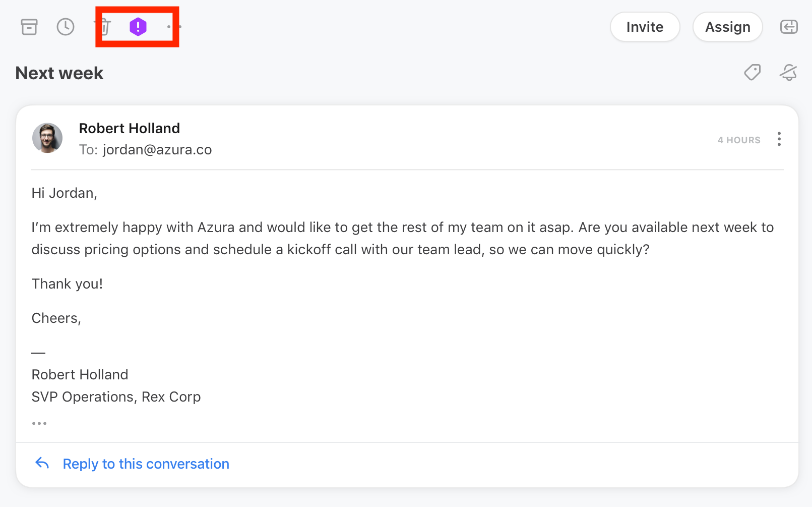
Task: Click Robert Holland's profile photo
Action: 47,138
